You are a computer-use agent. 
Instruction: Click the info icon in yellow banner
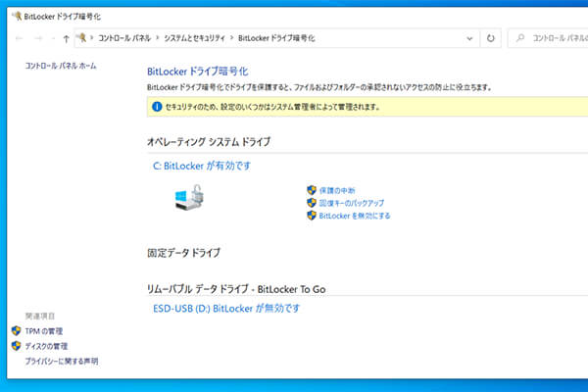[157, 107]
